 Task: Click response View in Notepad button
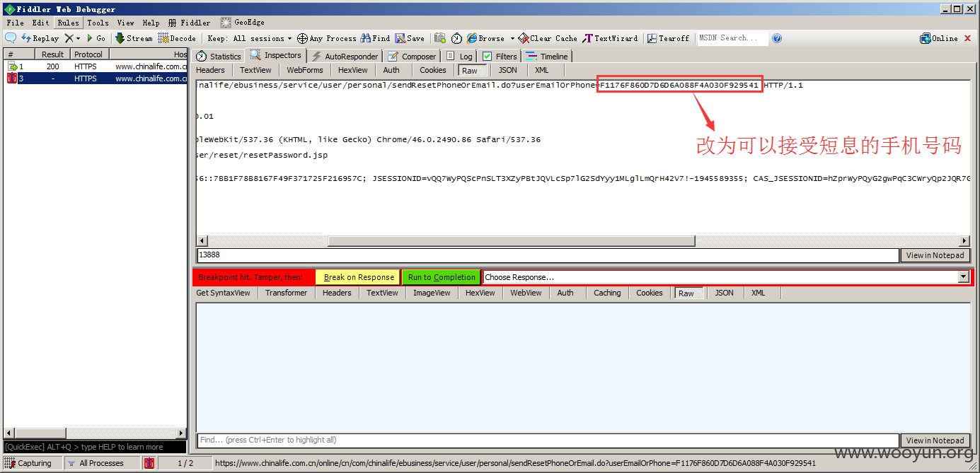935,440
